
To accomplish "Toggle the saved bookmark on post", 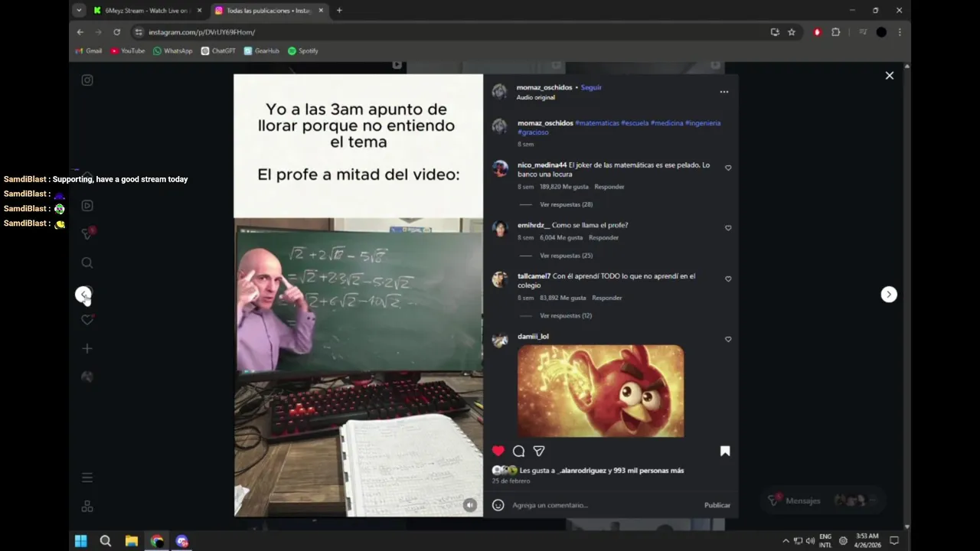I will [x=725, y=452].
